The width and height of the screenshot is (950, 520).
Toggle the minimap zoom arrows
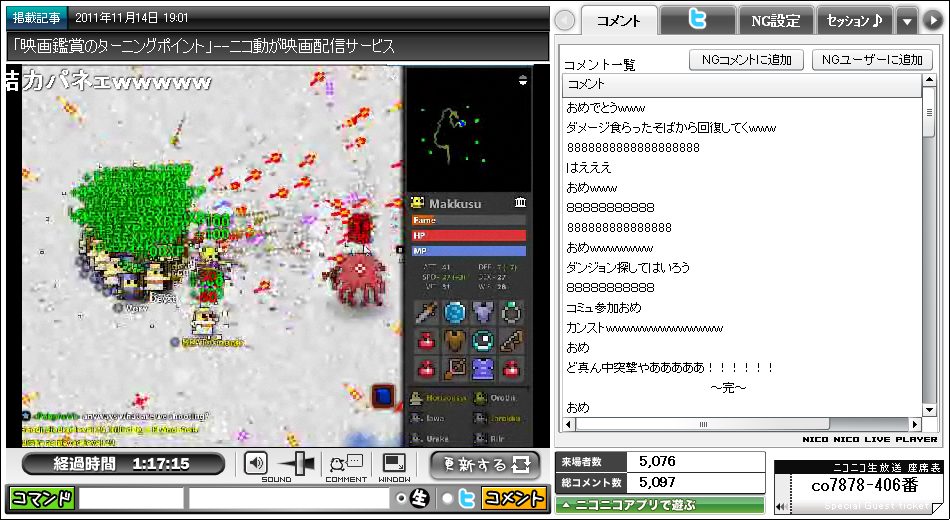click(x=522, y=80)
